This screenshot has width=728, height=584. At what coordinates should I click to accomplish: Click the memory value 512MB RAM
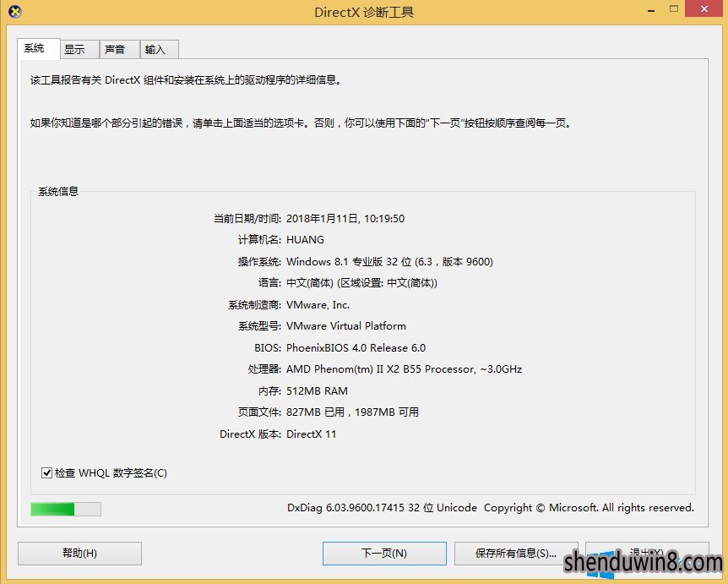317,390
